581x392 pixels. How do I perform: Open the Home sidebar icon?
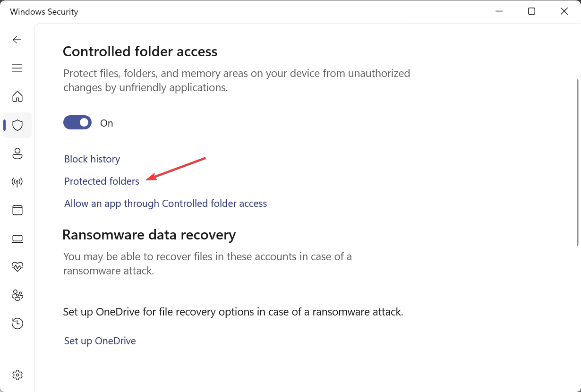click(17, 97)
